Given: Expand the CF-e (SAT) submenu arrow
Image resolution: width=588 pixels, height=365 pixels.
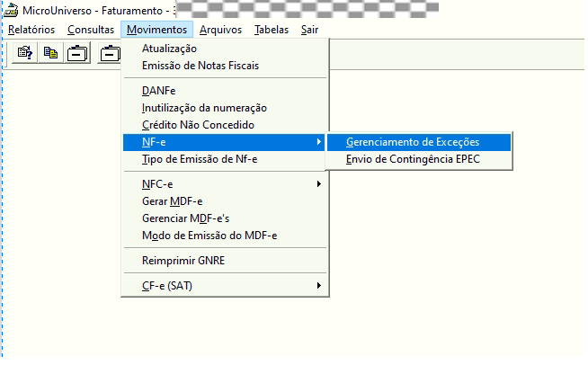Looking at the screenshot, I should point(319,286).
